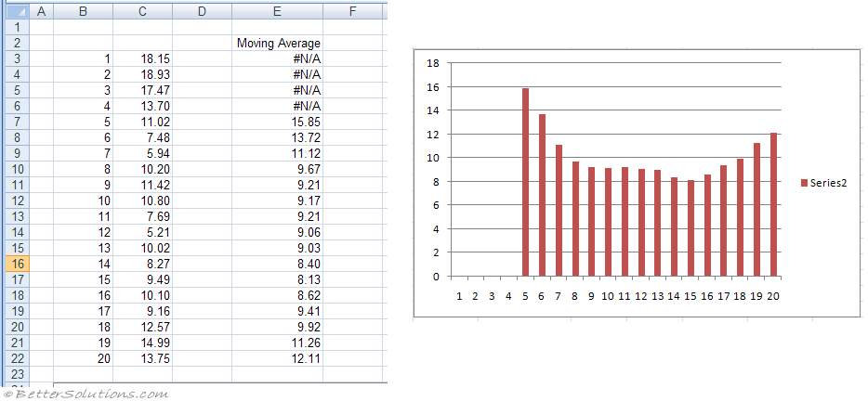The width and height of the screenshot is (868, 401).
Task: Click the chart's 0 axis label
Action: [436, 276]
